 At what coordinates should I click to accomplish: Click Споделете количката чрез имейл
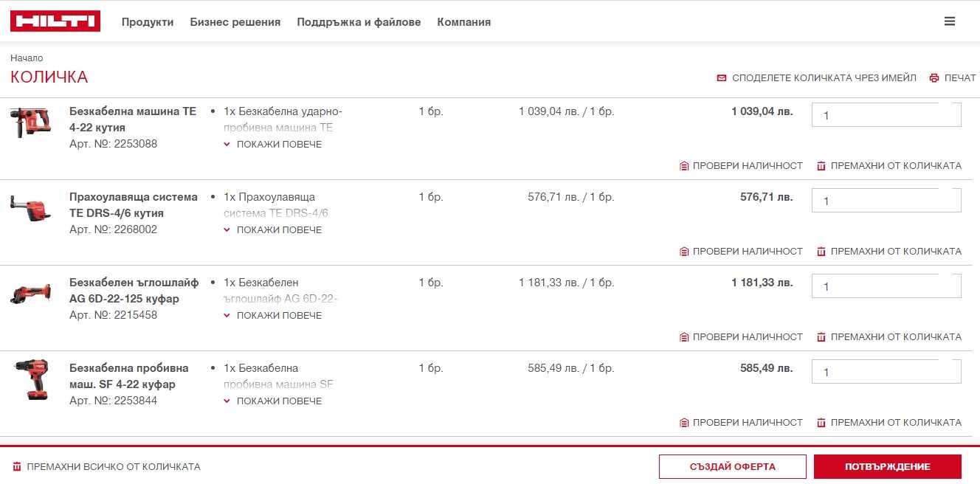point(824,77)
